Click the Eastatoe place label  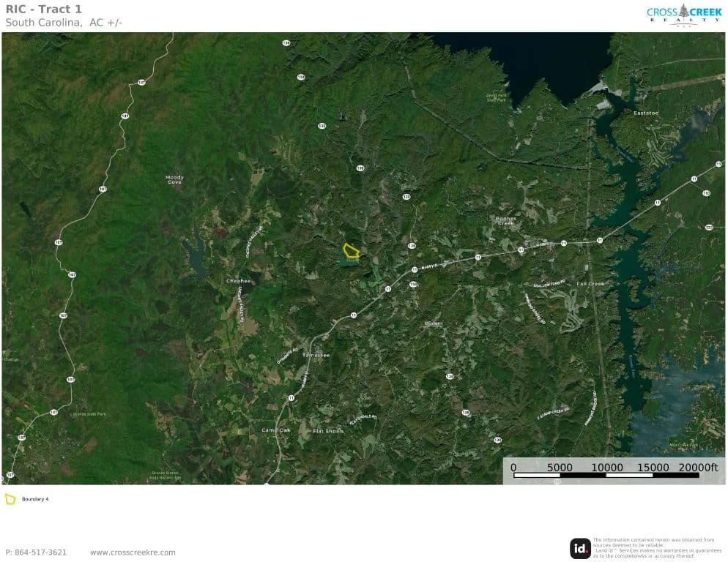646,113
